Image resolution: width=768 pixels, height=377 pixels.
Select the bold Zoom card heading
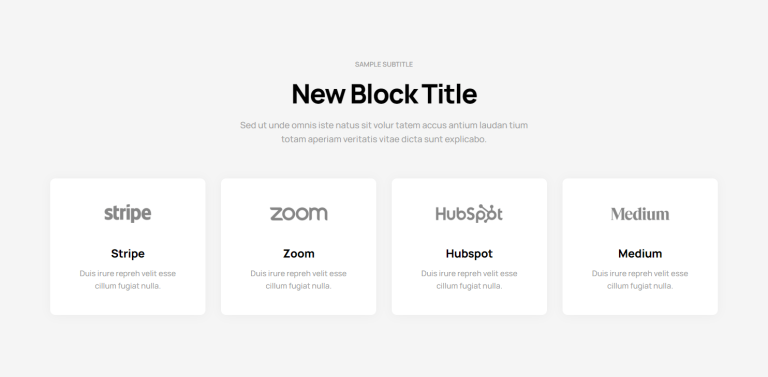click(x=298, y=254)
